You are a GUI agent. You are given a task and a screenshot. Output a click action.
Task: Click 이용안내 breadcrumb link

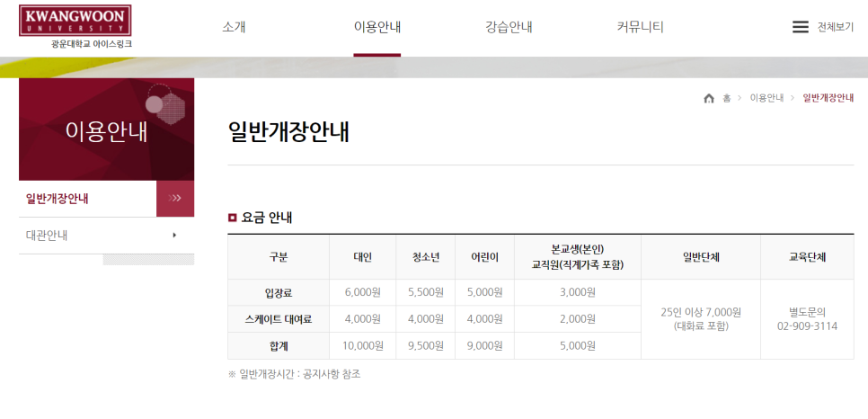(766, 98)
